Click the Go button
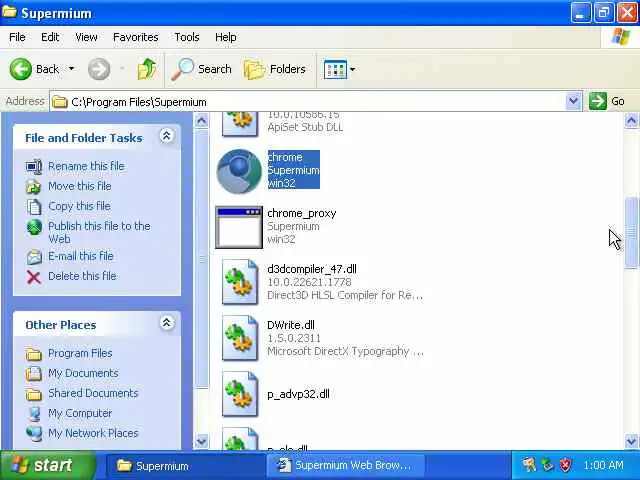 (608, 101)
